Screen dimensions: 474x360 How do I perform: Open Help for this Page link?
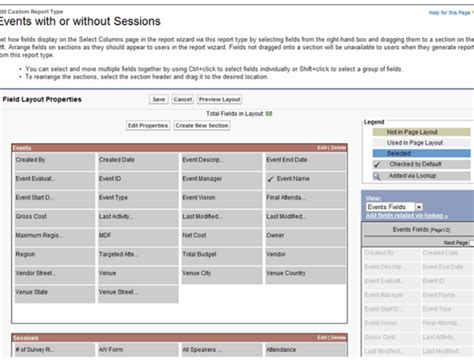(449, 13)
